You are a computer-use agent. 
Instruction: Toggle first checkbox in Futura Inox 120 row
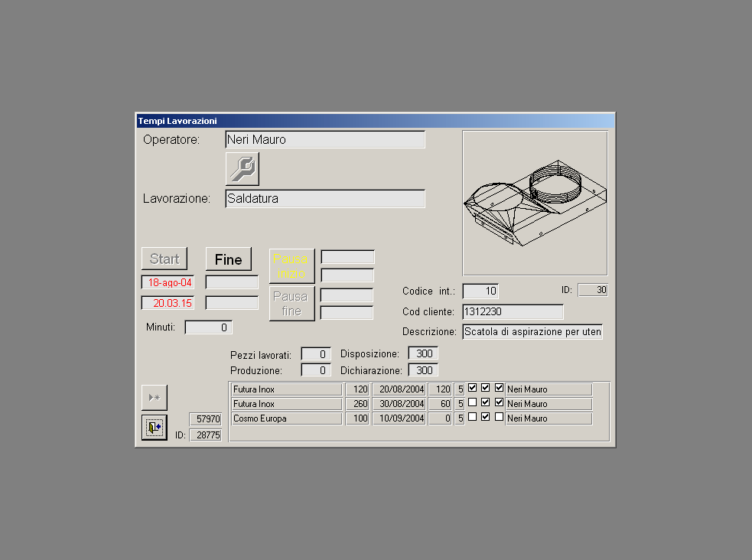pyautogui.click(x=473, y=387)
